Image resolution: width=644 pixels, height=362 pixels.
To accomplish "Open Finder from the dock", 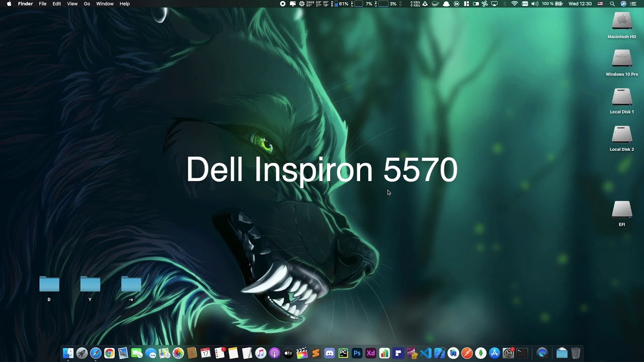I will (68, 353).
